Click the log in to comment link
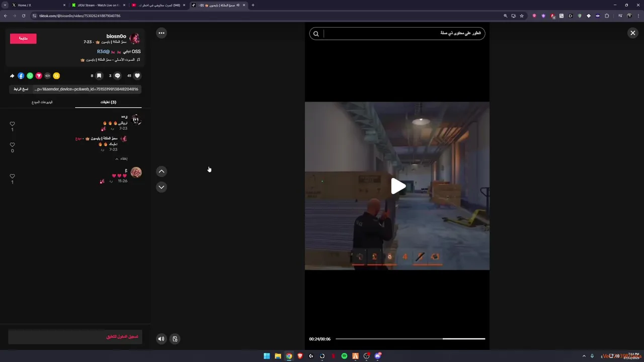This screenshot has width=644, height=362. click(x=122, y=337)
